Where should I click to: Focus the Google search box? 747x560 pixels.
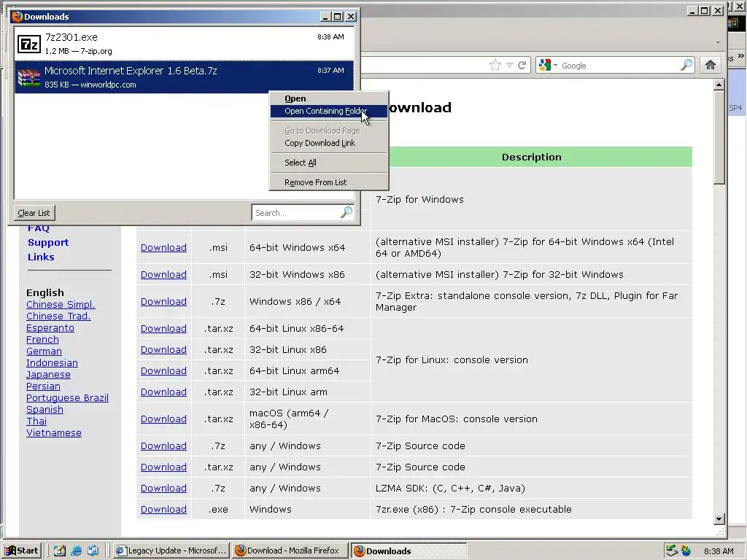click(x=619, y=65)
